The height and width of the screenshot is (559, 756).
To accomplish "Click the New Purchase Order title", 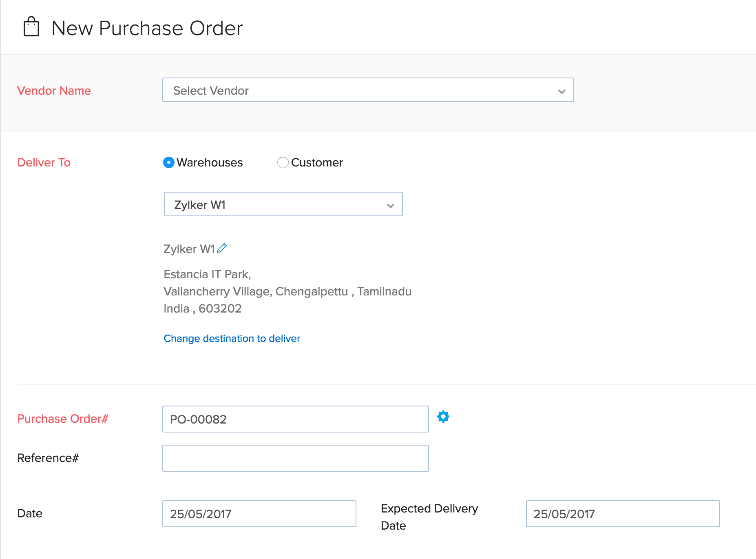I will (146, 28).
